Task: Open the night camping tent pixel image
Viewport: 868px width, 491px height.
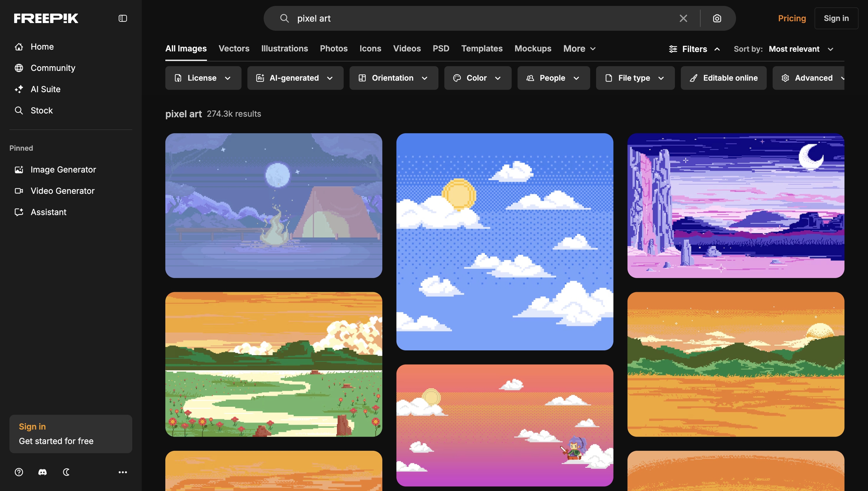Action: (274, 205)
